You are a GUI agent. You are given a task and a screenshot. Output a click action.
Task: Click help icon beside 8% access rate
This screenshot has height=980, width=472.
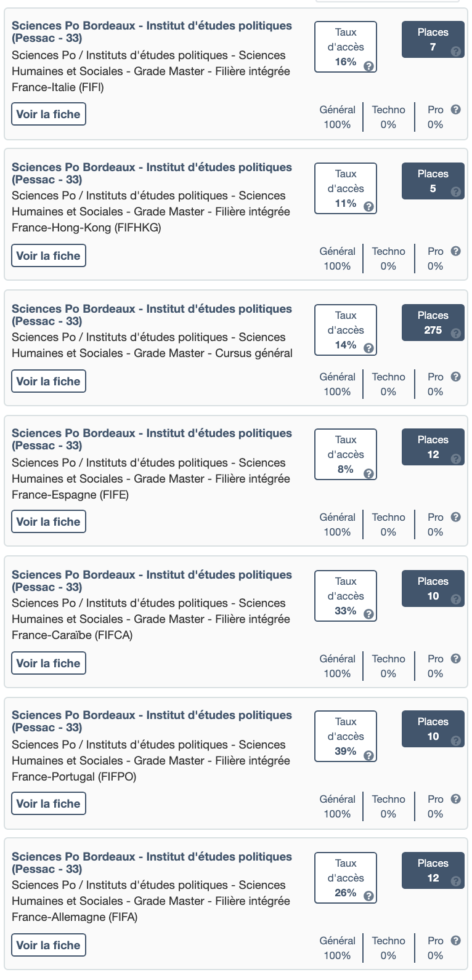click(368, 473)
